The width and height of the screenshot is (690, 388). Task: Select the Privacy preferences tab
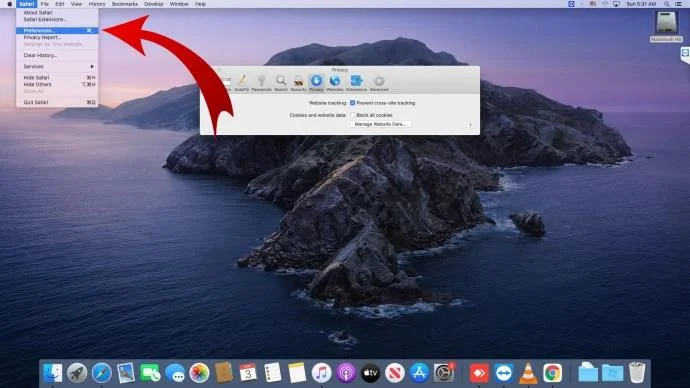(x=316, y=83)
